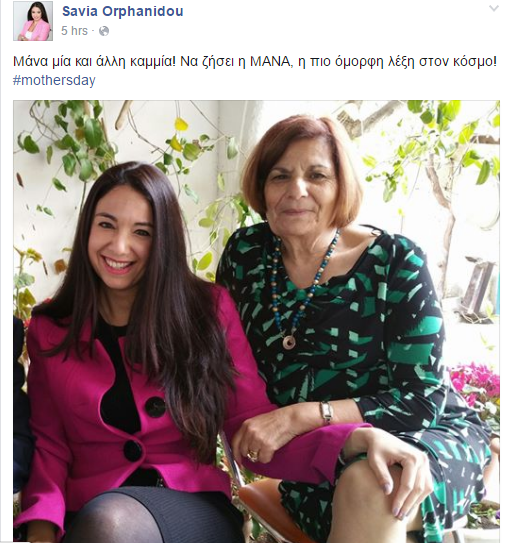
Task: Open Savia Orphanidou's profile picture thumbnail
Action: tap(33, 21)
